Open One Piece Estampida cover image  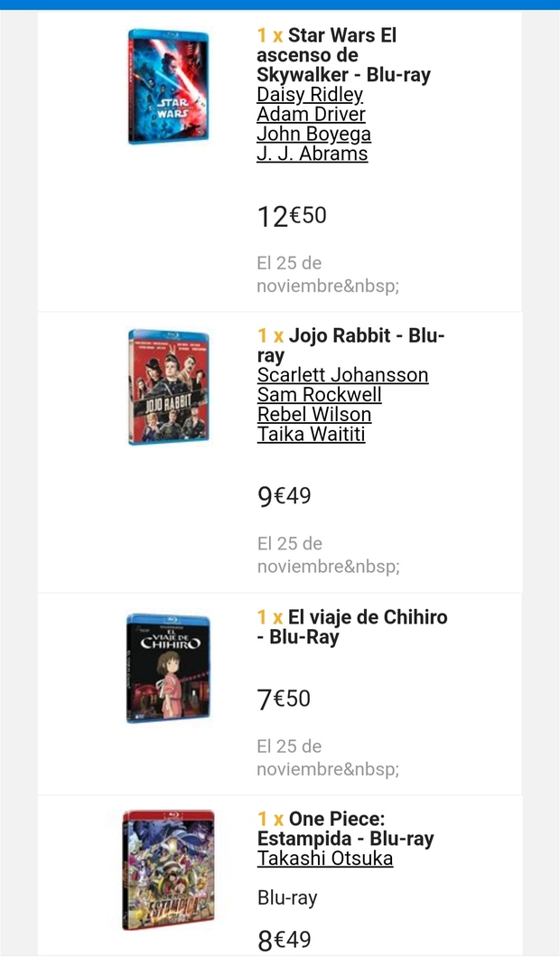click(x=169, y=869)
